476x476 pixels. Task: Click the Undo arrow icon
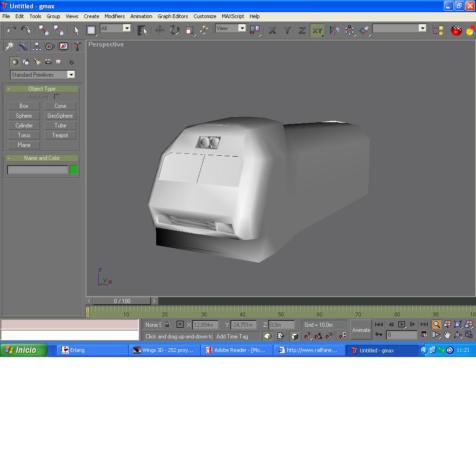click(12, 31)
